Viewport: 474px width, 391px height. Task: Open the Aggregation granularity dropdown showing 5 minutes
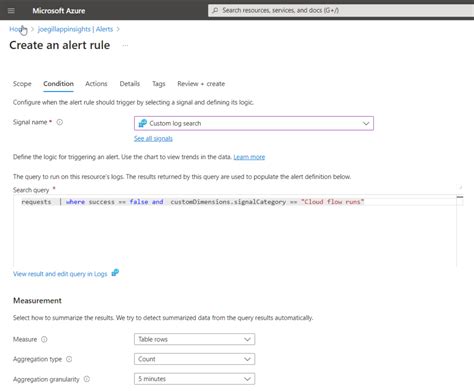pyautogui.click(x=194, y=379)
